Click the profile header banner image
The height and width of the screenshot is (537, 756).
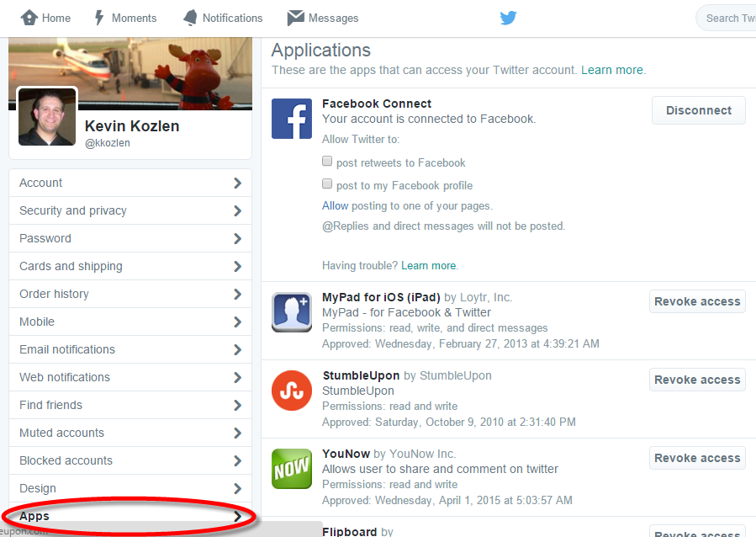point(130,73)
